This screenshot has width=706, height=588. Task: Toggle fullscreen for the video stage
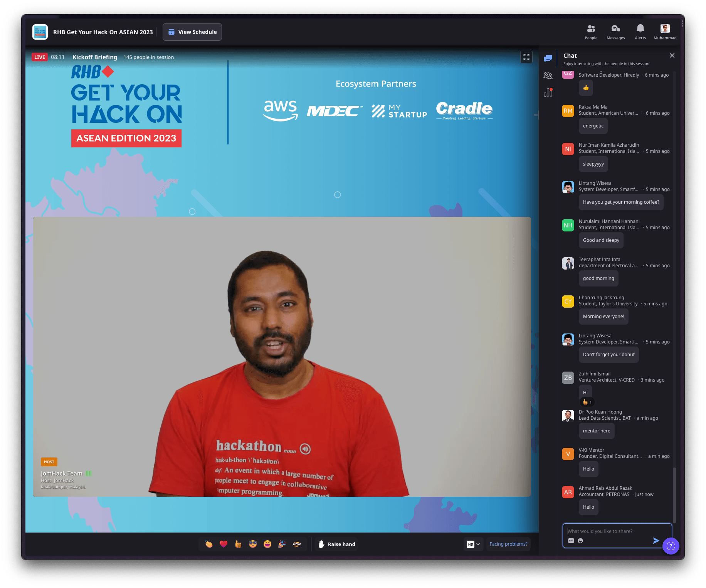(526, 57)
